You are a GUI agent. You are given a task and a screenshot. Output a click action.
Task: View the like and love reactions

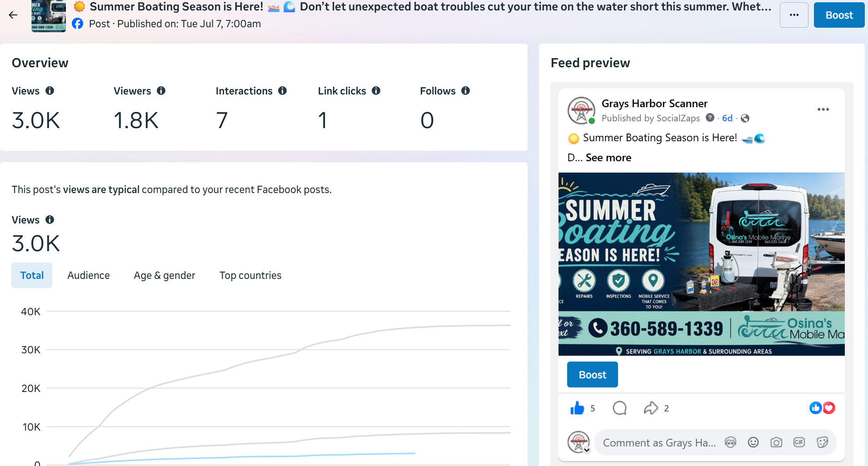(x=822, y=408)
